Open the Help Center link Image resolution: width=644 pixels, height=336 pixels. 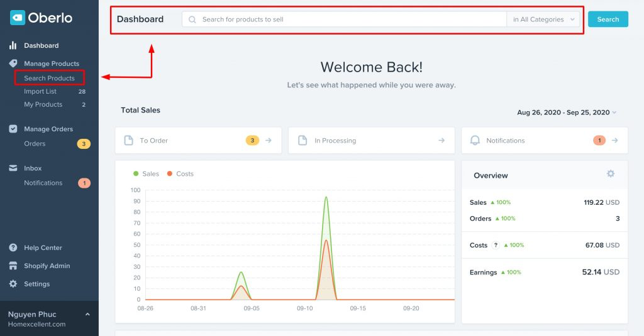pos(43,248)
